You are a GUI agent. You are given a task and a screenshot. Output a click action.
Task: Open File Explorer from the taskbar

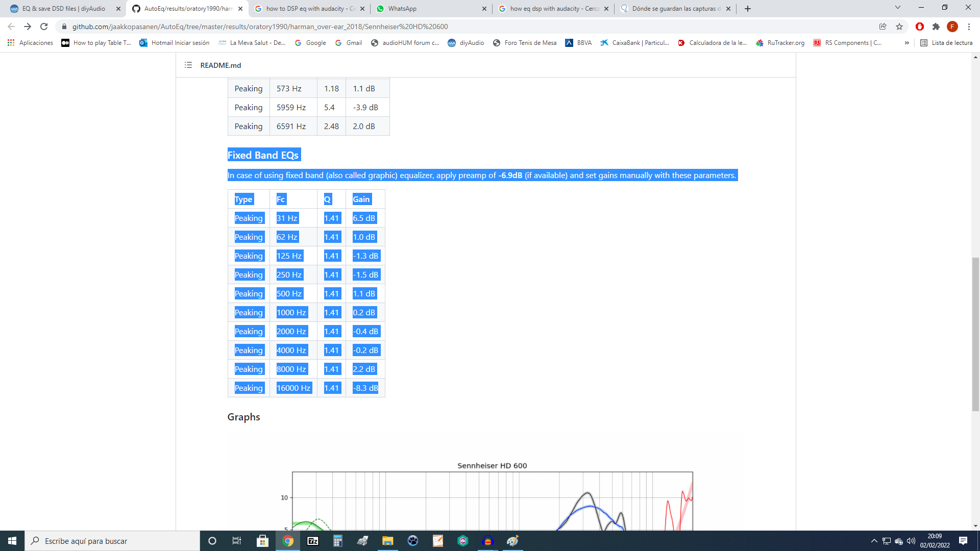coord(388,541)
